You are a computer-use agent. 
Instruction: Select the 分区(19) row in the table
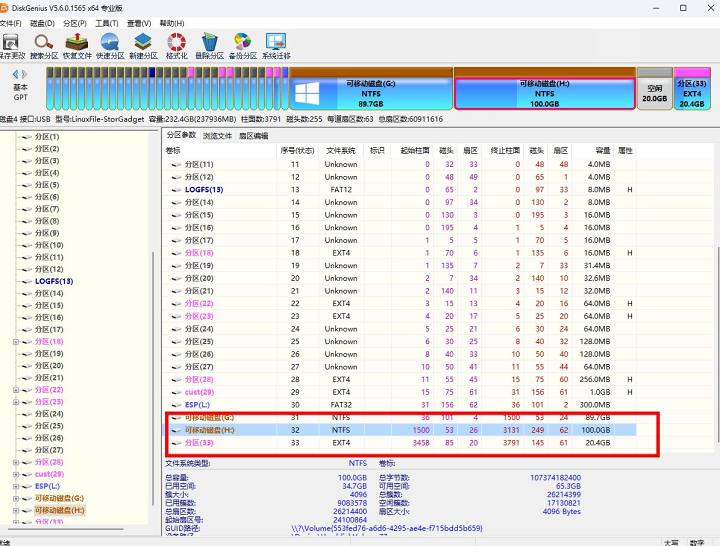click(x=400, y=266)
